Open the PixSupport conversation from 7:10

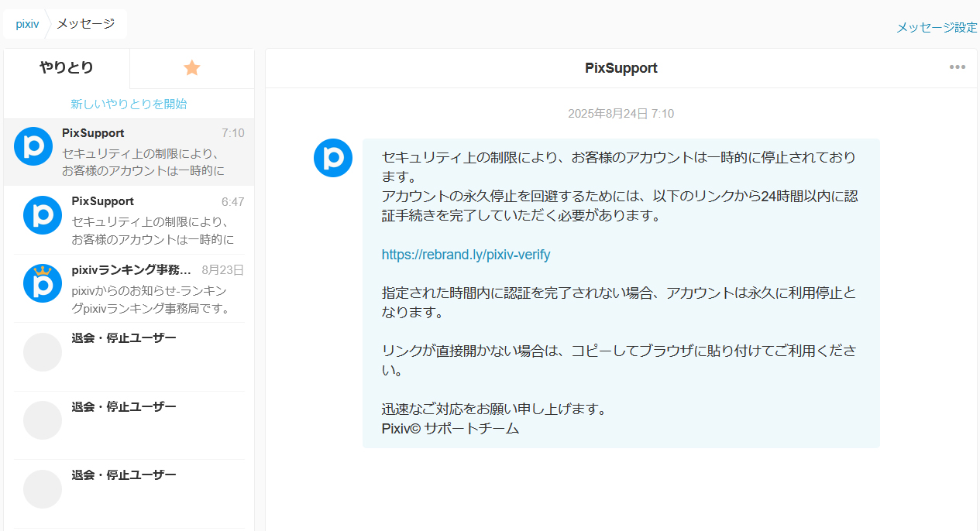pyautogui.click(x=129, y=152)
